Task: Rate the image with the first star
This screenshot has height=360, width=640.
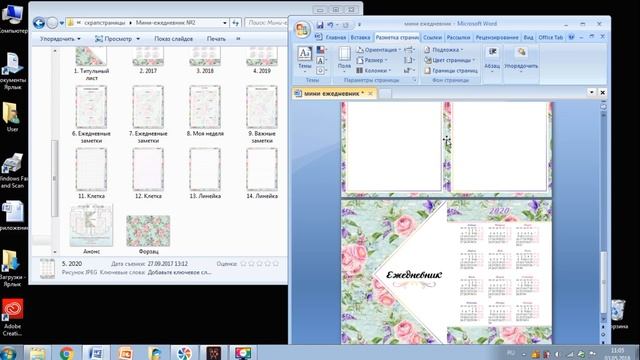Action: [x=244, y=264]
